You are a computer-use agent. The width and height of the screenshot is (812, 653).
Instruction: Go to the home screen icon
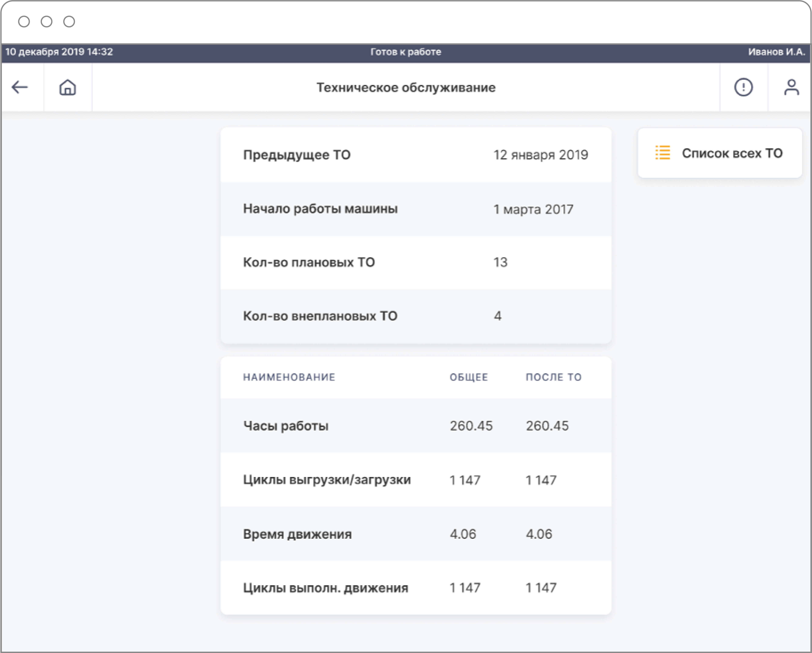[x=68, y=87]
